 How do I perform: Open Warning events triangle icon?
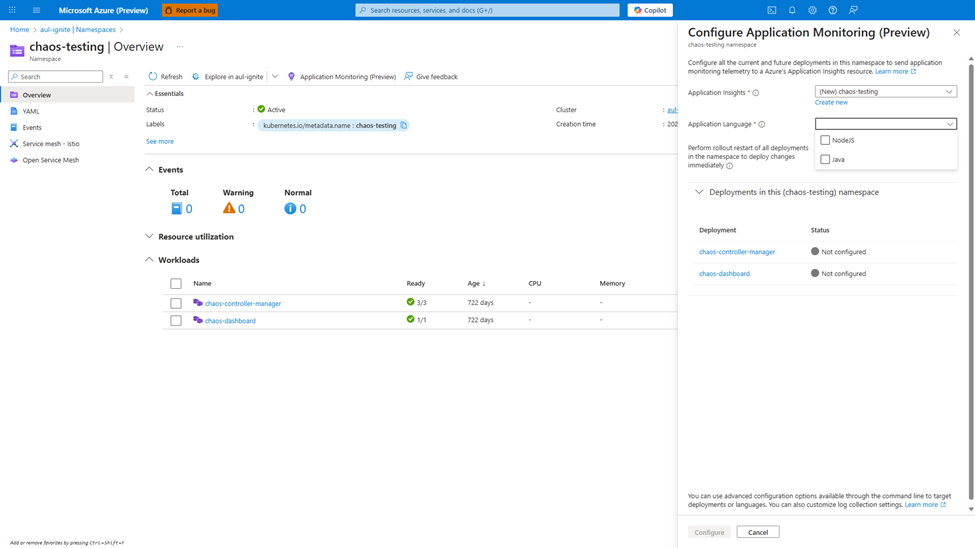[x=229, y=208]
